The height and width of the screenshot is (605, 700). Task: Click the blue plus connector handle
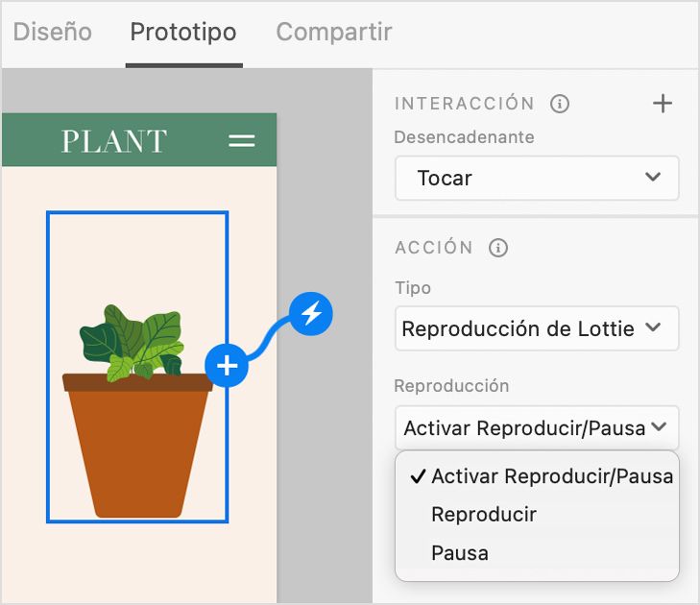click(x=227, y=366)
